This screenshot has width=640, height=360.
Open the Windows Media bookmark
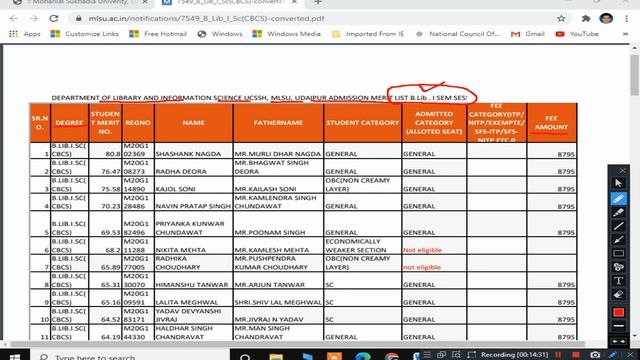click(x=287, y=34)
